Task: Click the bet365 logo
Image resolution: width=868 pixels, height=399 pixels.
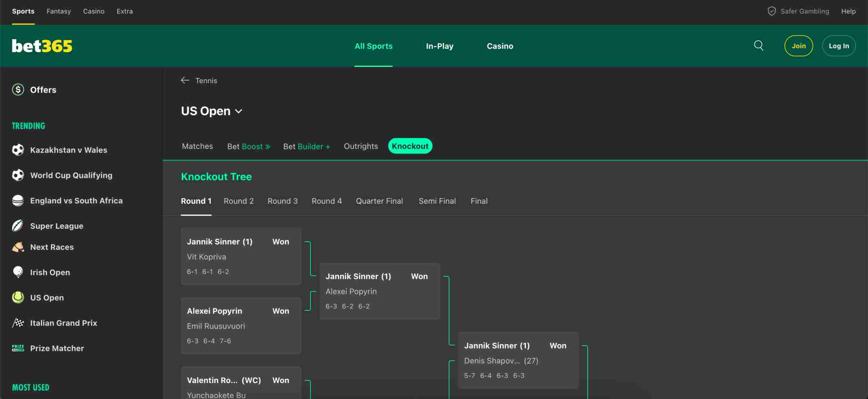Action: point(42,46)
